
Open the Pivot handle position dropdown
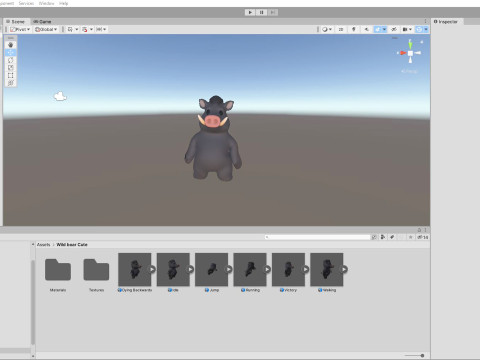coord(20,29)
